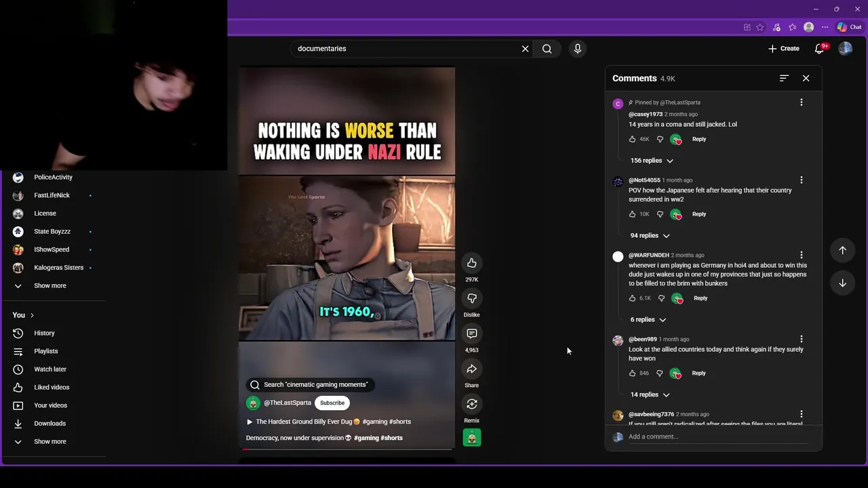Open Your videos in sidebar
This screenshot has width=868, height=488.
[x=50, y=405]
